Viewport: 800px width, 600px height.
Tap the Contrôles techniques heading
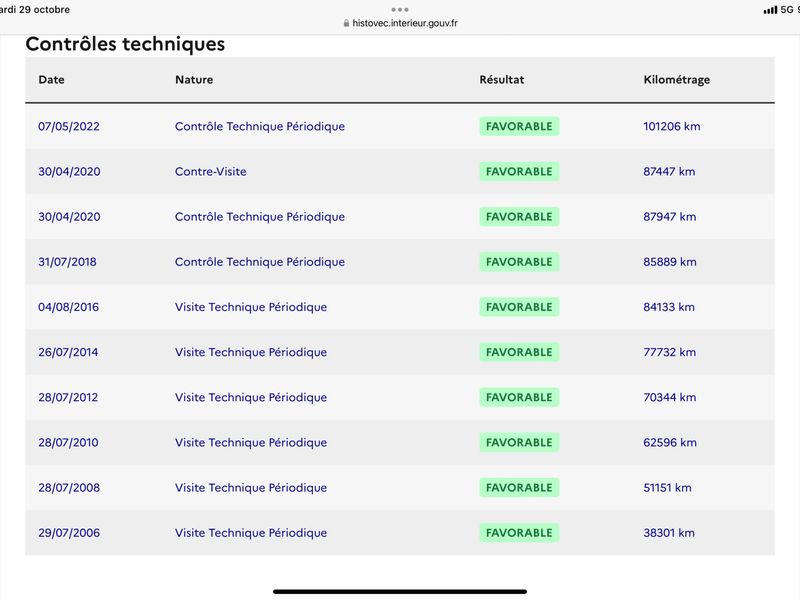click(125, 44)
